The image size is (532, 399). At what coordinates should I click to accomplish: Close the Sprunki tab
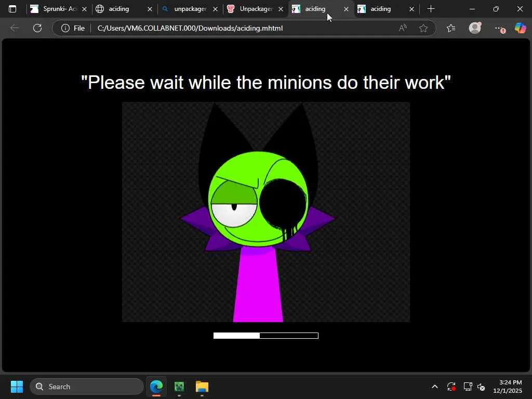(x=84, y=9)
